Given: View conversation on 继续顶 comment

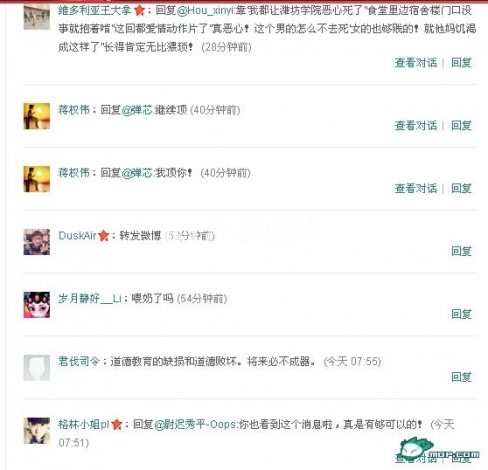Looking at the screenshot, I should tap(416, 126).
